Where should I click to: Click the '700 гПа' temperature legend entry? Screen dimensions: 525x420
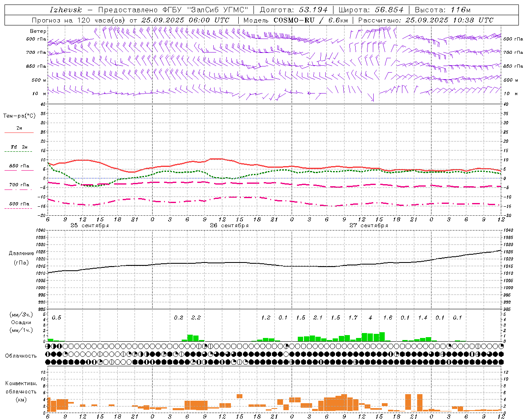[19, 185]
